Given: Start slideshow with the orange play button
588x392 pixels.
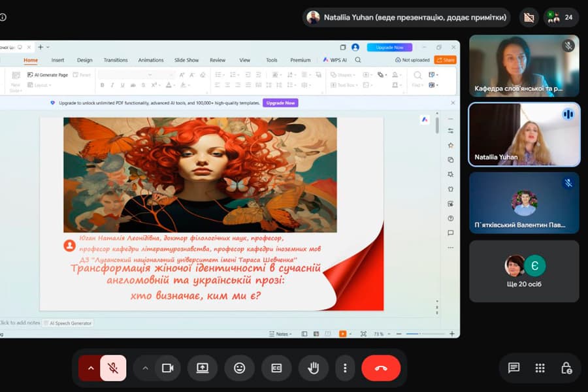Looking at the screenshot, I should coord(342,334).
